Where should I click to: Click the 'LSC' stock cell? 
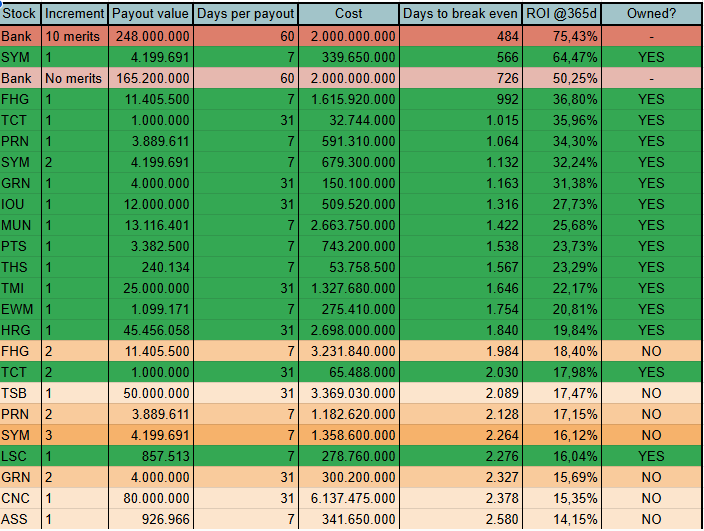(21, 456)
